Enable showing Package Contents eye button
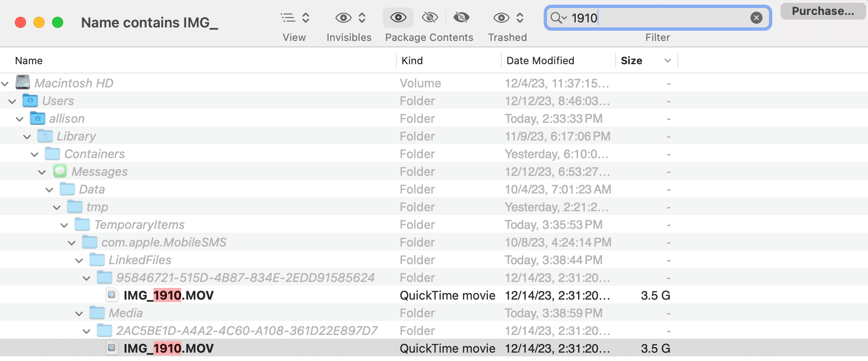The width and height of the screenshot is (868, 361). point(398,18)
